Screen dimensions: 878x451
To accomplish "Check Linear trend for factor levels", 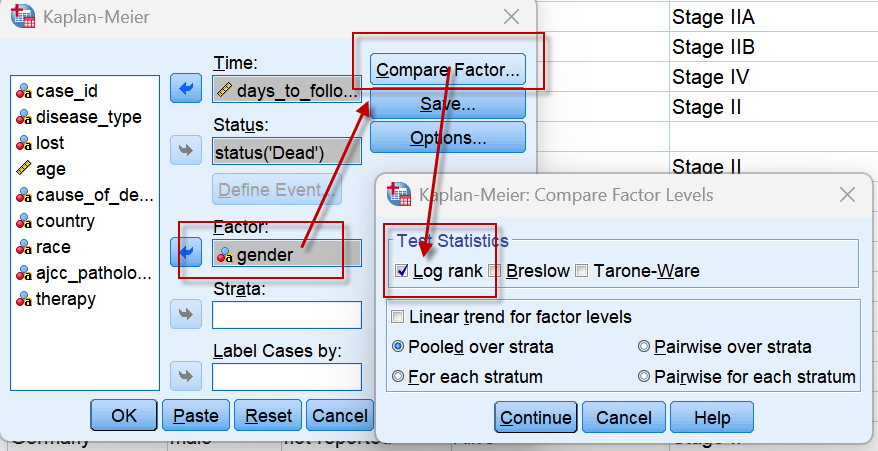I will click(x=399, y=317).
